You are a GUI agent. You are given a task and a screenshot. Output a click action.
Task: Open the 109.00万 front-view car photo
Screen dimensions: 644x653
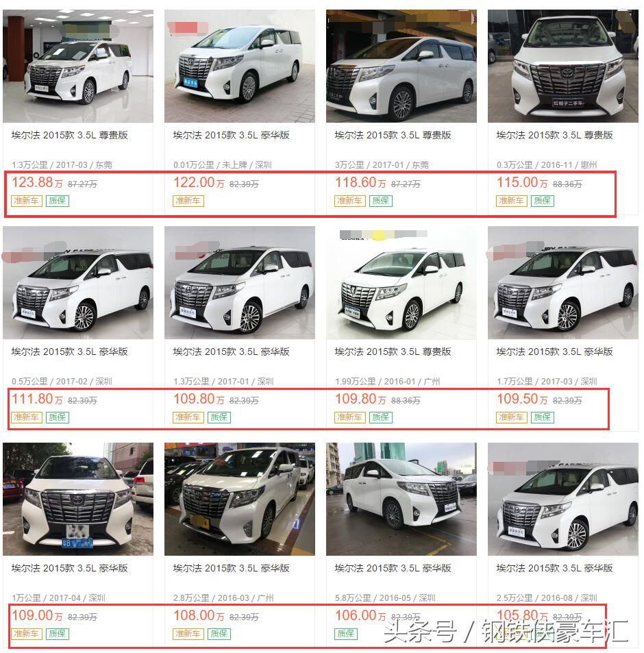click(78, 500)
